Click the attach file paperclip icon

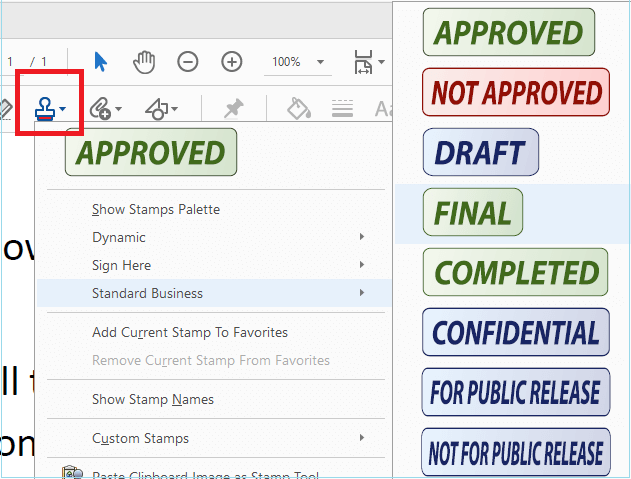pos(103,108)
